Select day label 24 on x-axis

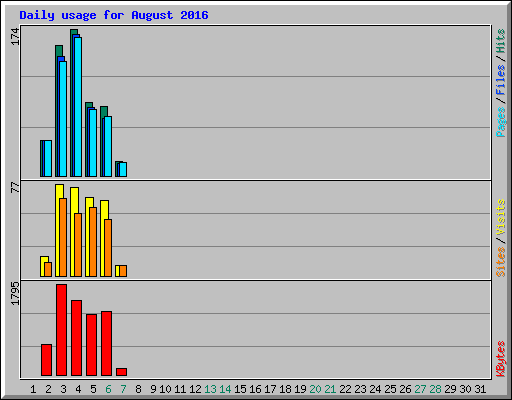tap(375, 389)
